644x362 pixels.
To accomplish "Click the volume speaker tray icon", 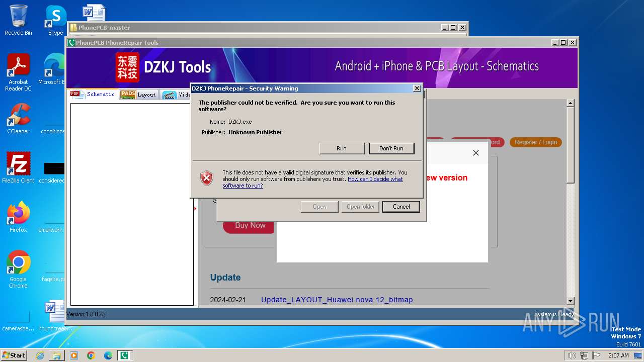I will [x=572, y=355].
